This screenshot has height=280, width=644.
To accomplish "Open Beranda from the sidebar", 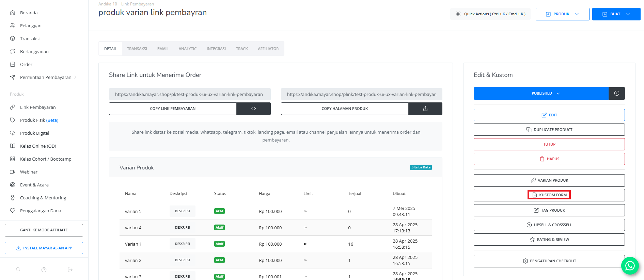I will pyautogui.click(x=29, y=13).
